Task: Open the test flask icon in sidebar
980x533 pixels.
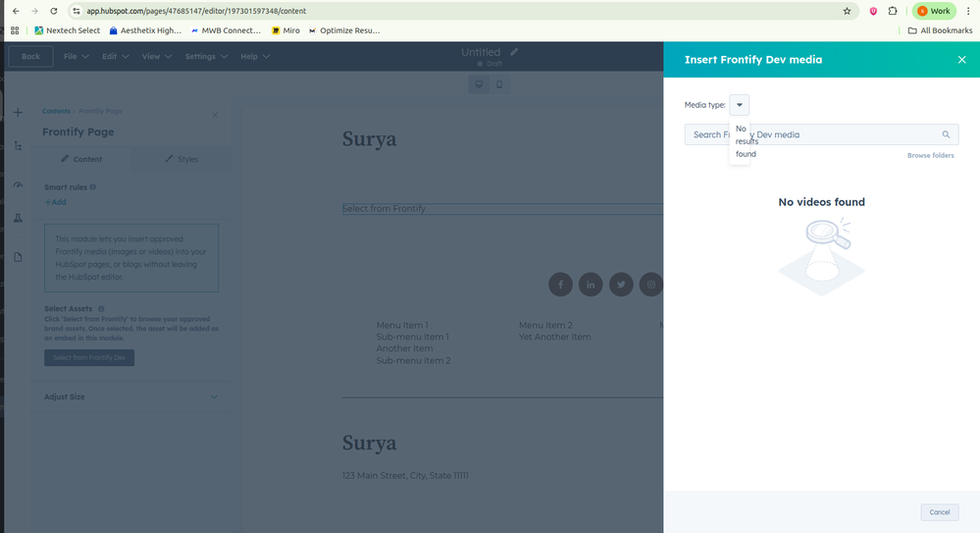Action: [x=18, y=219]
